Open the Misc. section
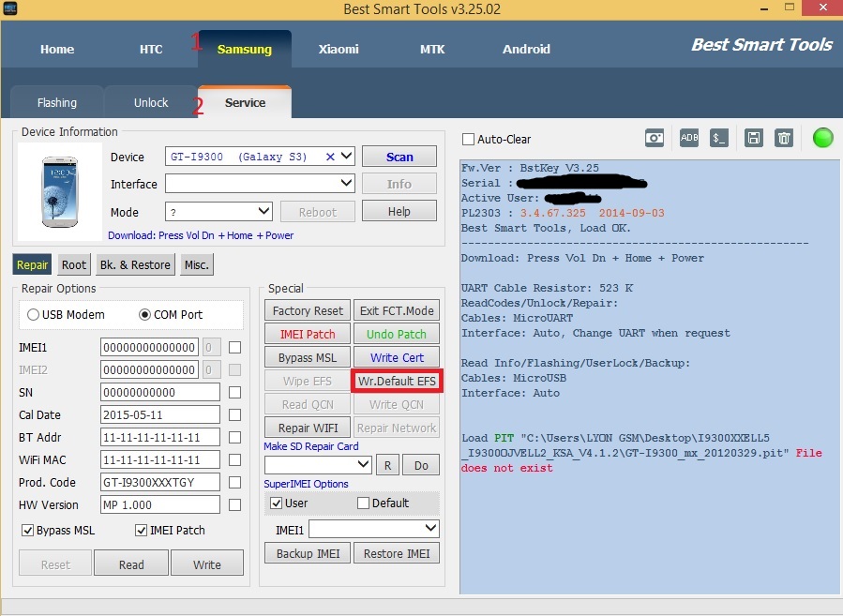 [x=197, y=264]
